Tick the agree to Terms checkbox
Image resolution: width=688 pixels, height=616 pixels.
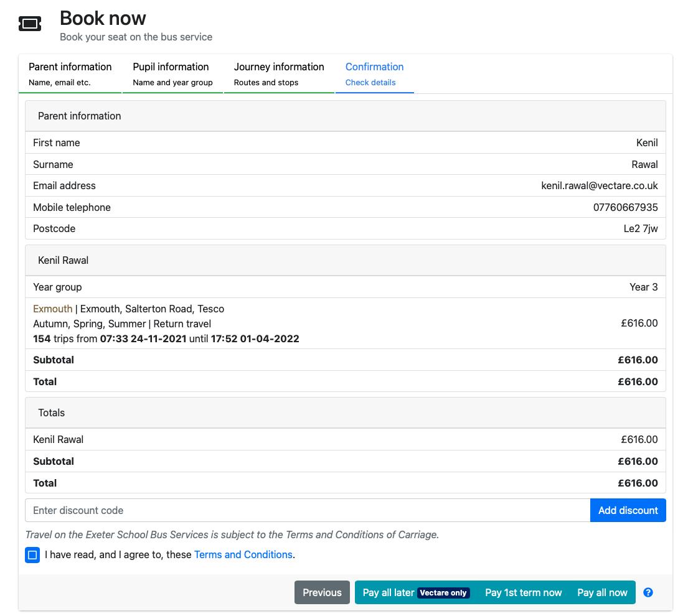33,554
